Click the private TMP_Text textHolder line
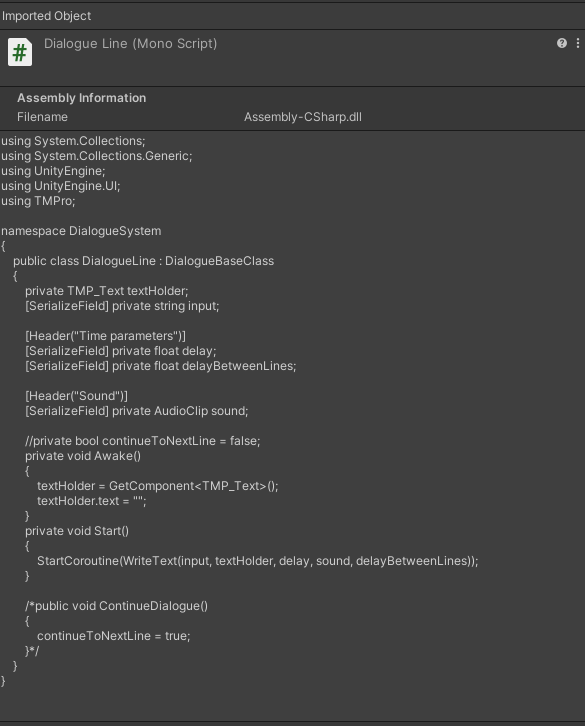This screenshot has height=726, width=585. [107, 291]
